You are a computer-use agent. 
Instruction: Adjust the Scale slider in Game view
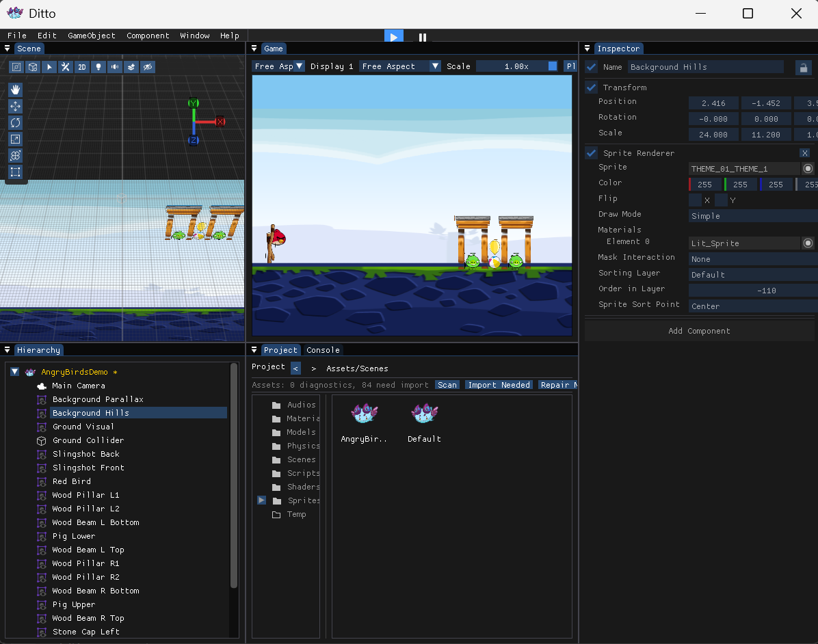(x=516, y=66)
